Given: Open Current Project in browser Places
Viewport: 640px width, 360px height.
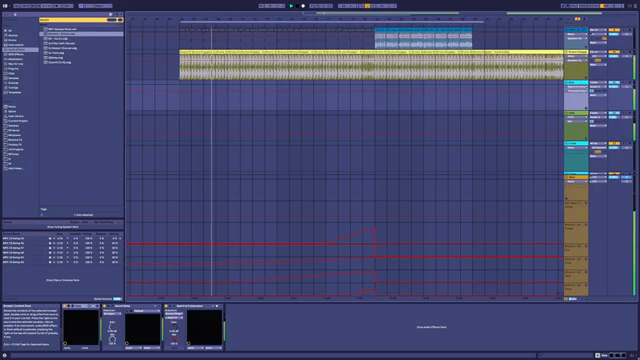Looking at the screenshot, I should tap(17, 121).
